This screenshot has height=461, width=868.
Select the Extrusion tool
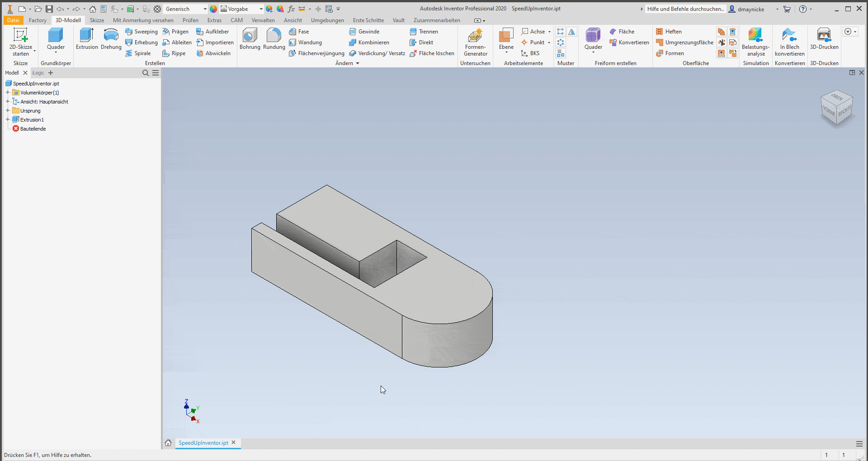tap(86, 41)
